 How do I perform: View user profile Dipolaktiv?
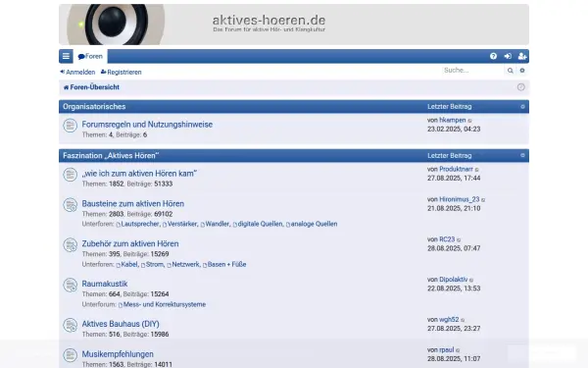pos(453,280)
